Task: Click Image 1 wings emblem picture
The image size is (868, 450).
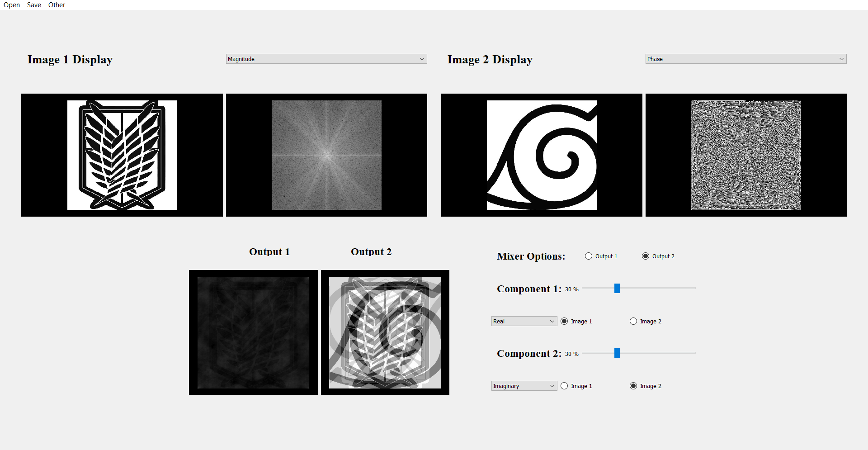Action: click(x=122, y=155)
